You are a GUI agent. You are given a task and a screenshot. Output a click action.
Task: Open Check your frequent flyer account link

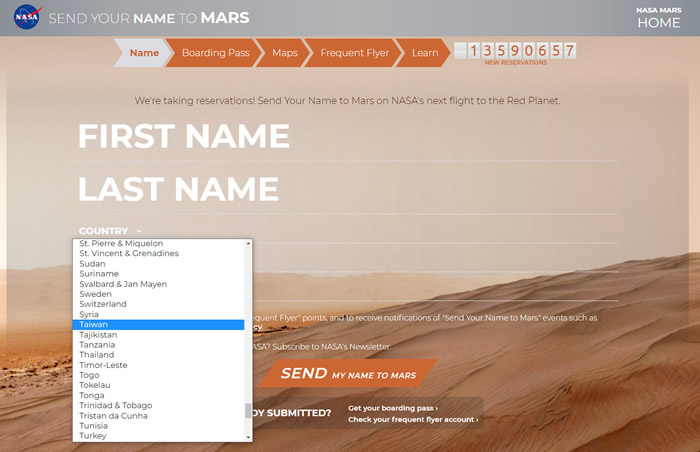(413, 419)
